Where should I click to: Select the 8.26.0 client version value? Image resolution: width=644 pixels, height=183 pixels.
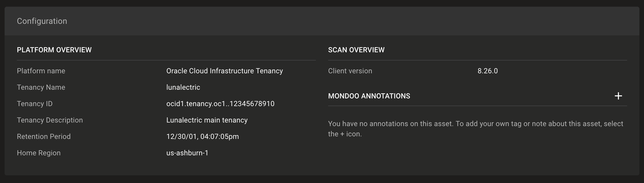[487, 71]
